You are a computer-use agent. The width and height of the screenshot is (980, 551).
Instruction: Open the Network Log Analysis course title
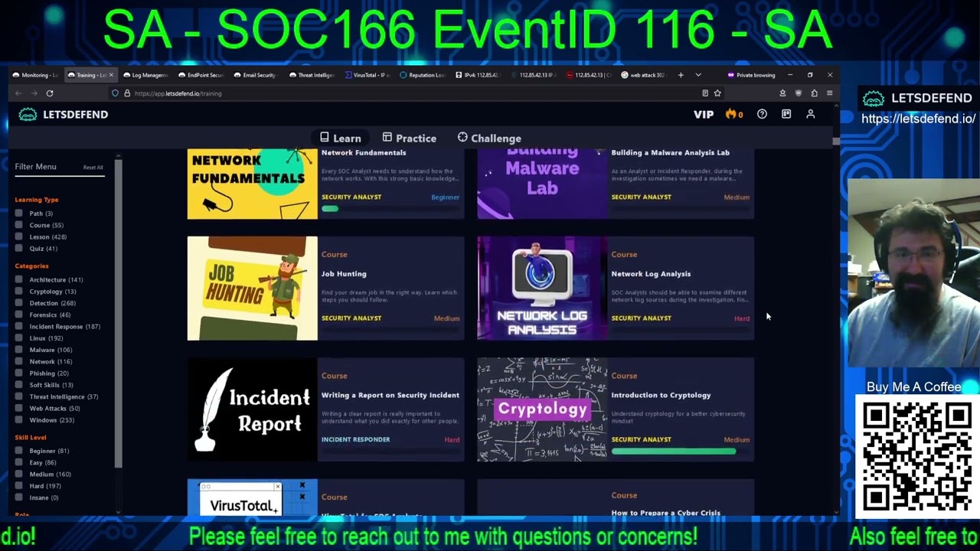[651, 274]
